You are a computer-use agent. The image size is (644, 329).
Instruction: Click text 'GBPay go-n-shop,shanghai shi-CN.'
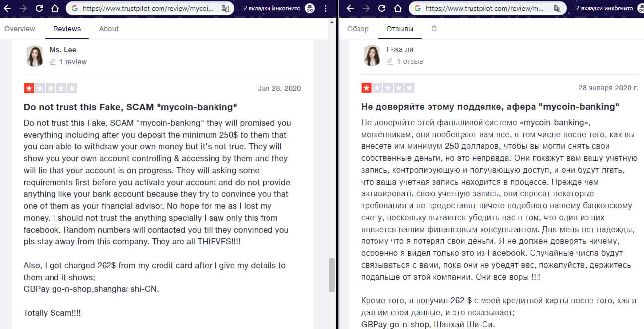click(x=91, y=289)
